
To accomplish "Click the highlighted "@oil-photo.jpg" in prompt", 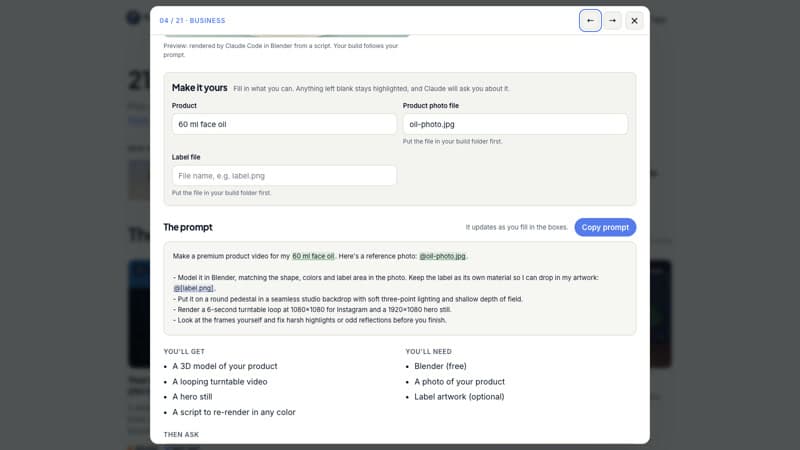I will click(x=442, y=256).
